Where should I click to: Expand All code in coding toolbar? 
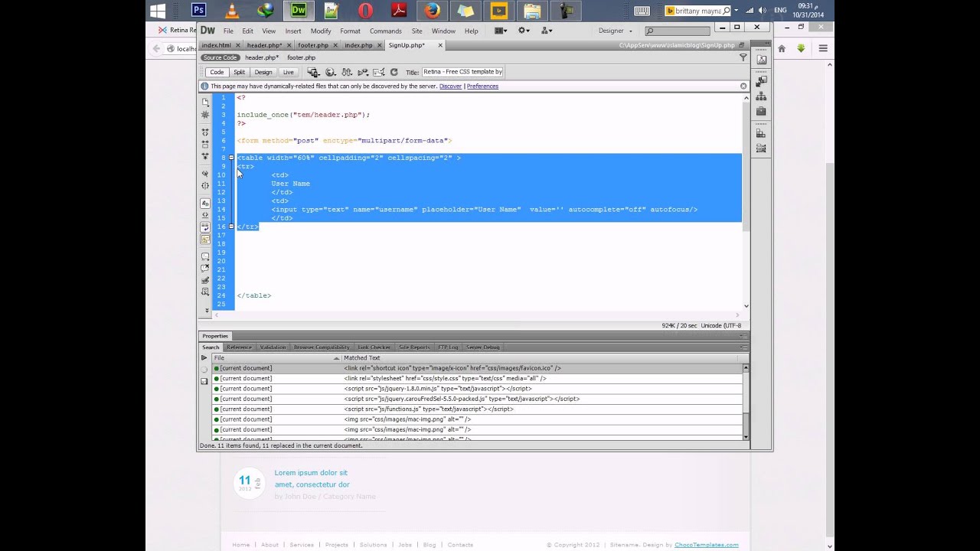coord(205,156)
